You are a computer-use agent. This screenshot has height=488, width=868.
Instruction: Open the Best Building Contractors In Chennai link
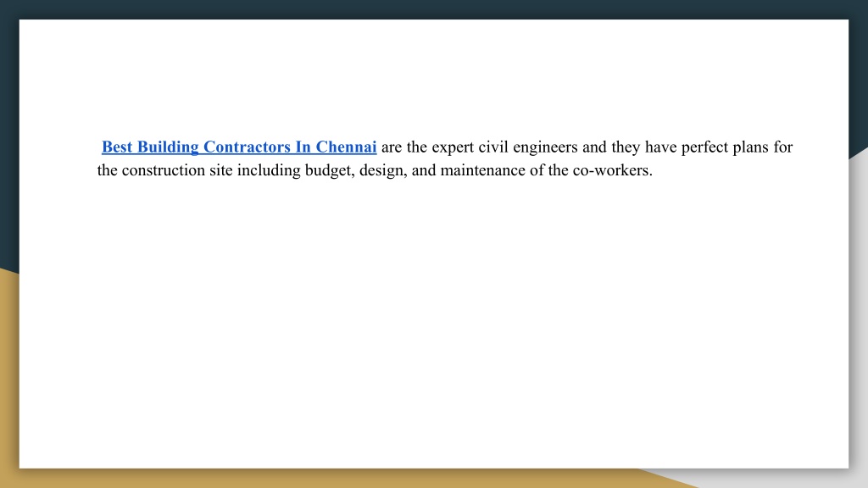(239, 147)
